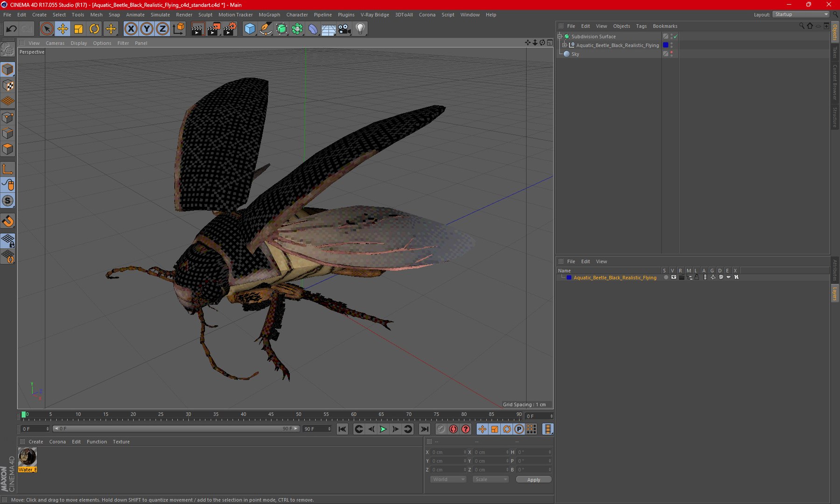Image resolution: width=840 pixels, height=504 pixels.
Task: Select the Move tool
Action: pos(63,29)
